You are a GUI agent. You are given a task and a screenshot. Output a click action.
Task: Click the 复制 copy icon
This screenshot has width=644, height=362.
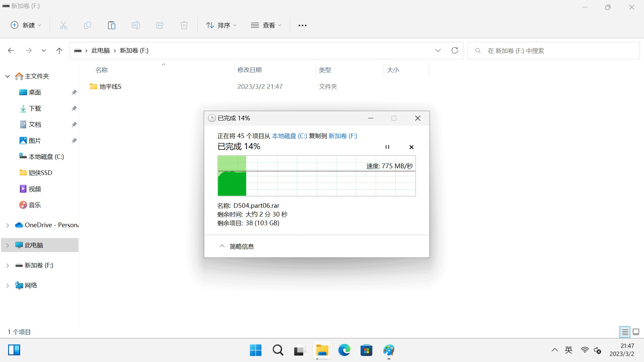pyautogui.click(x=88, y=25)
